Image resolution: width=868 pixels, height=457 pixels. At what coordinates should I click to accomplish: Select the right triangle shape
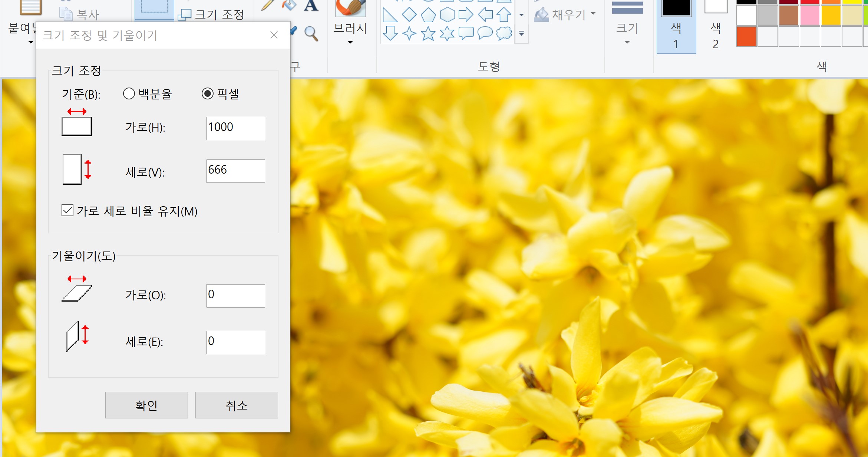(390, 15)
